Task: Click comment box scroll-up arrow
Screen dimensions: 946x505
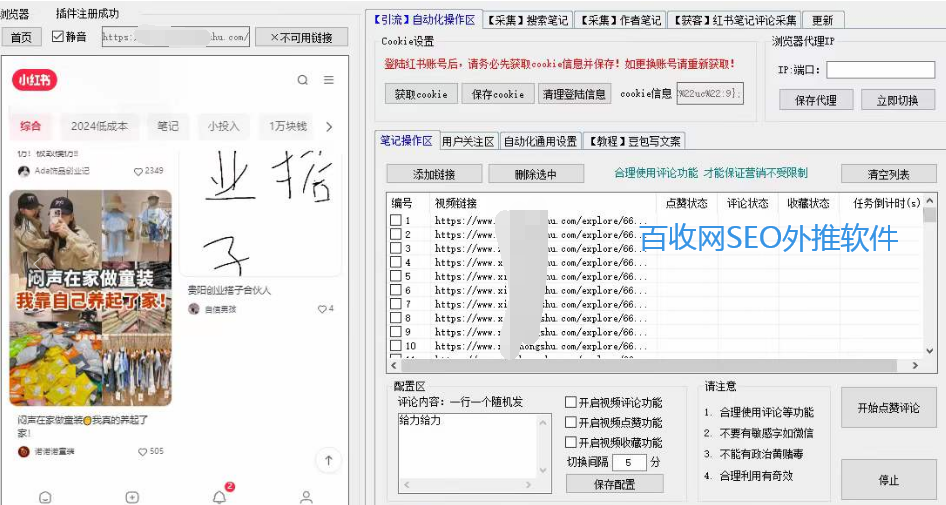Action: 543,422
